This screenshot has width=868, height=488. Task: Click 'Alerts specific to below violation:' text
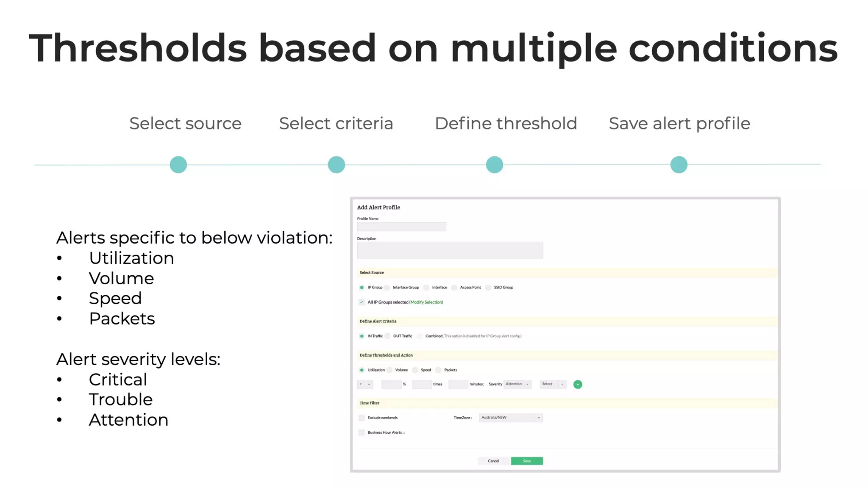(195, 238)
